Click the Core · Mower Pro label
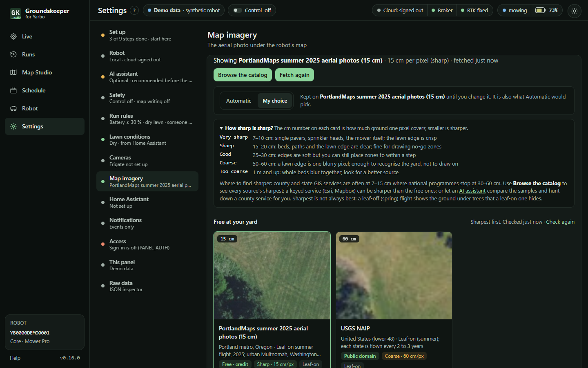Viewport: 588px width, 368px height. 30,341
